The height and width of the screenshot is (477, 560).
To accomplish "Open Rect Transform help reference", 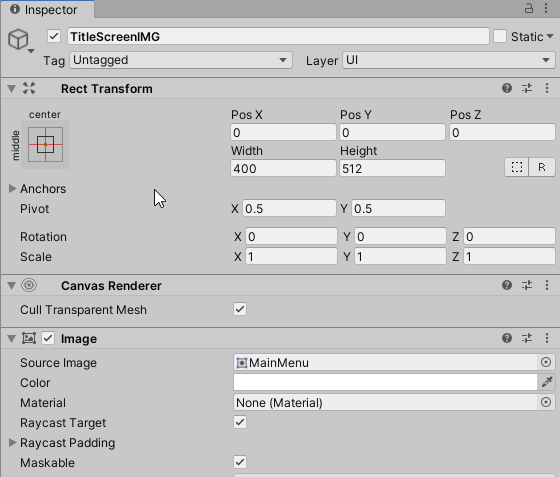I will point(507,88).
